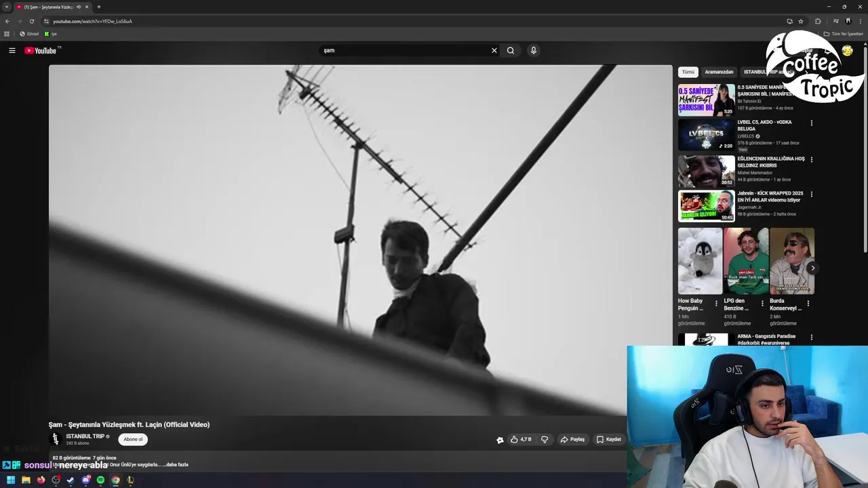The height and width of the screenshot is (488, 868).
Task: Open 'Eğlencenin Krallığına Hoş Geldiniz' thumbnail
Action: [x=706, y=171]
